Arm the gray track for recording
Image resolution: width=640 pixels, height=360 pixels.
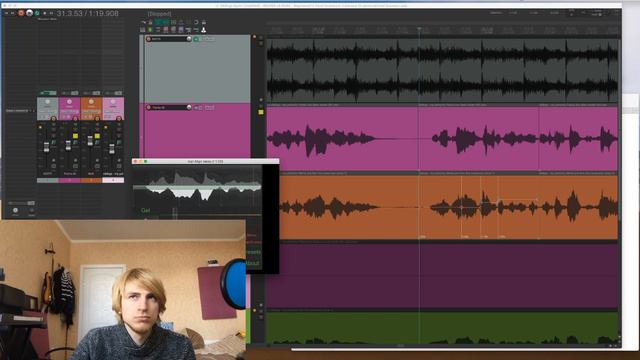(x=149, y=39)
